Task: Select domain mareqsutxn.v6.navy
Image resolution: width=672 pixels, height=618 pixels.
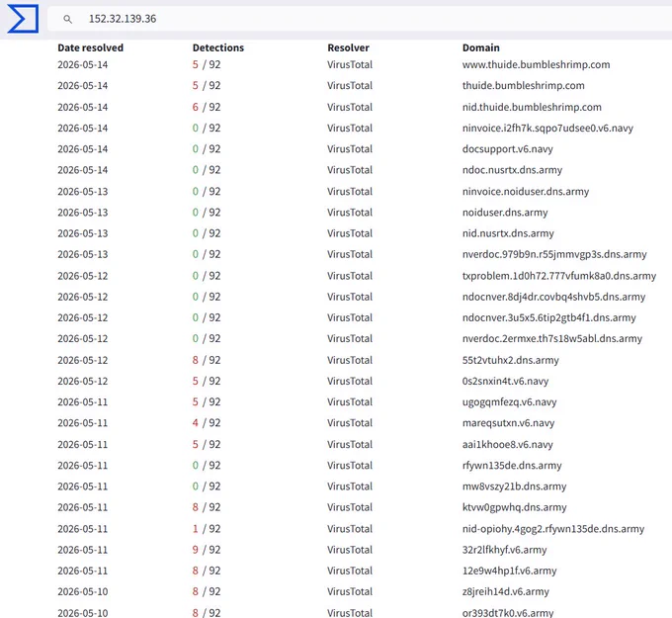Action: [x=508, y=424]
